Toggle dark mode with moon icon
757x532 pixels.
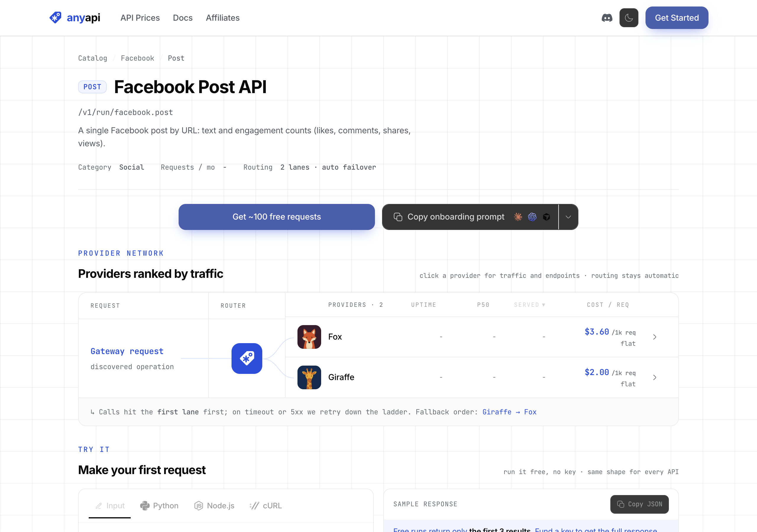(629, 18)
